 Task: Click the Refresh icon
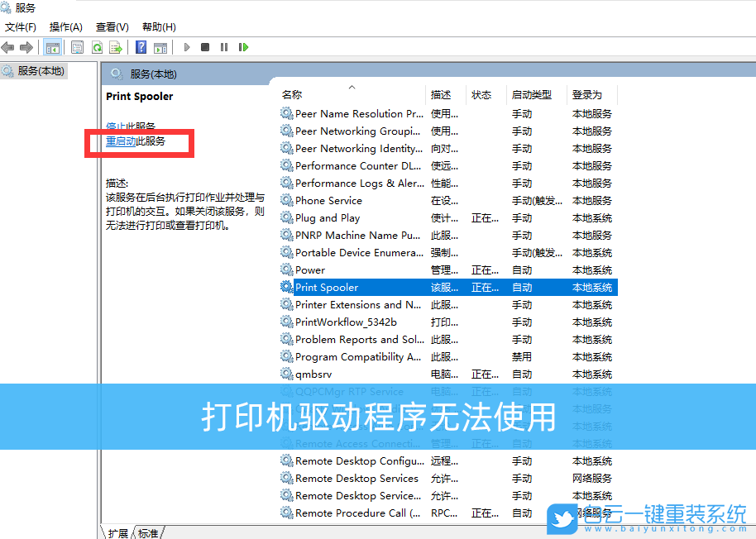(x=98, y=47)
